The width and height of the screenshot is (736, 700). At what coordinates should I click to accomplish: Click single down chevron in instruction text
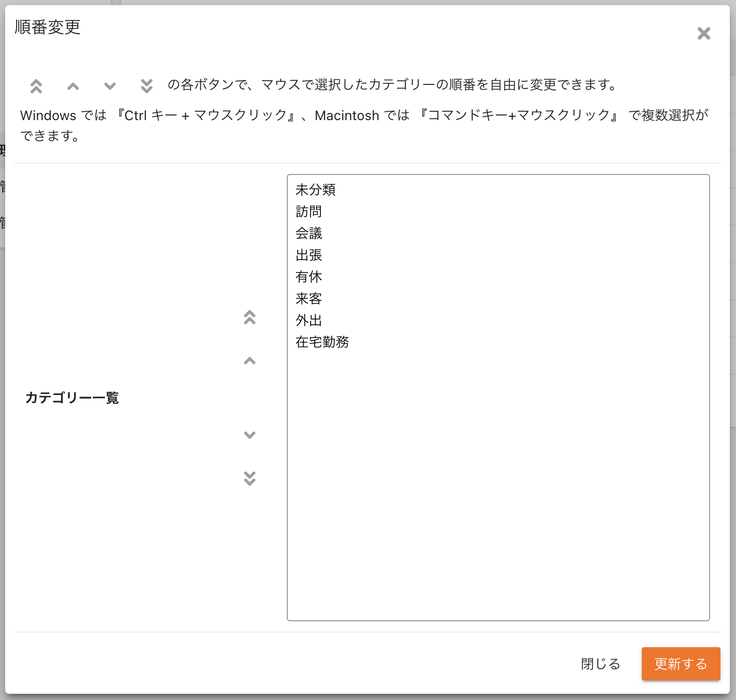(x=110, y=86)
